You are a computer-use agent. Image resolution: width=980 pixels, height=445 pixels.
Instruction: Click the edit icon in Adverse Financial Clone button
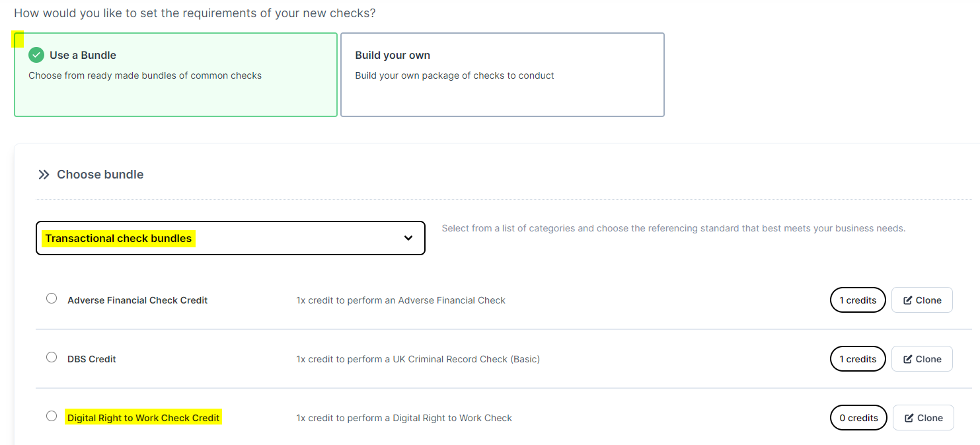tap(908, 300)
